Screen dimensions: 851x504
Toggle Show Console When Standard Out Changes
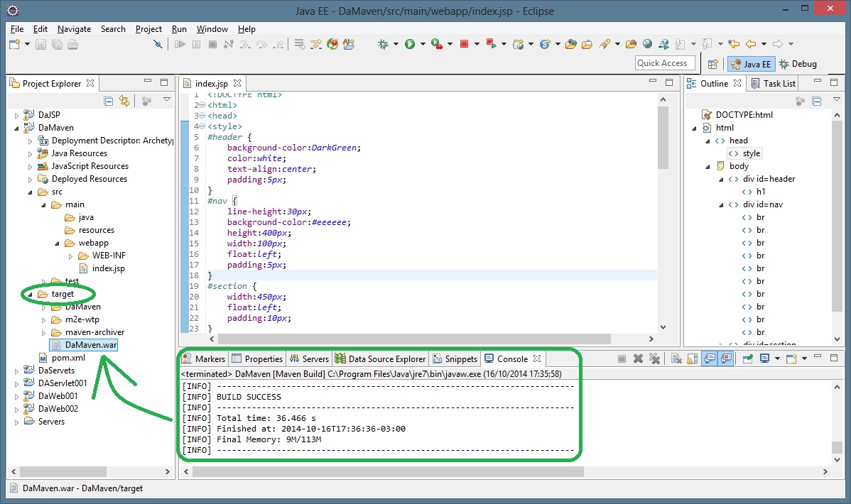(x=709, y=359)
